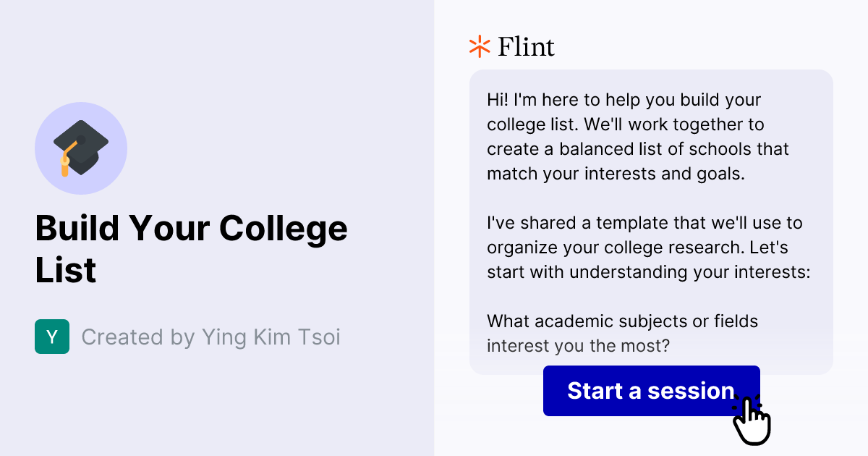The height and width of the screenshot is (456, 868).
Task: Click the word Flint in the header
Action: click(525, 46)
